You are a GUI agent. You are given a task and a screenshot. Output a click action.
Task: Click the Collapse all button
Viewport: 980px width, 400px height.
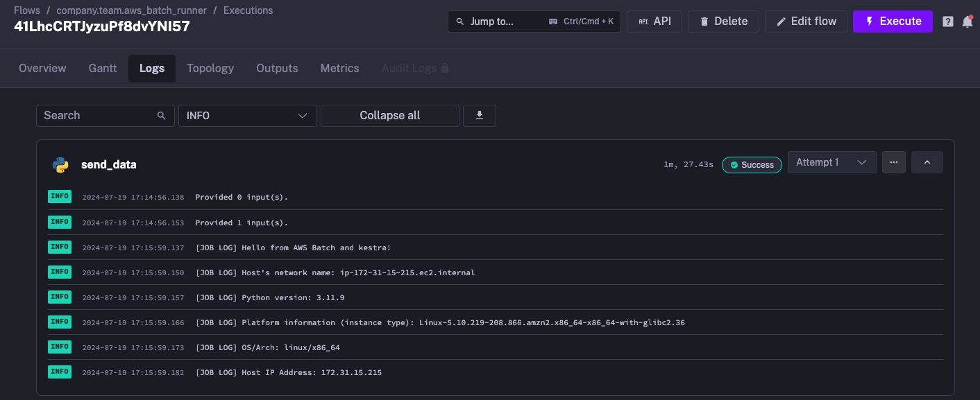pyautogui.click(x=389, y=116)
